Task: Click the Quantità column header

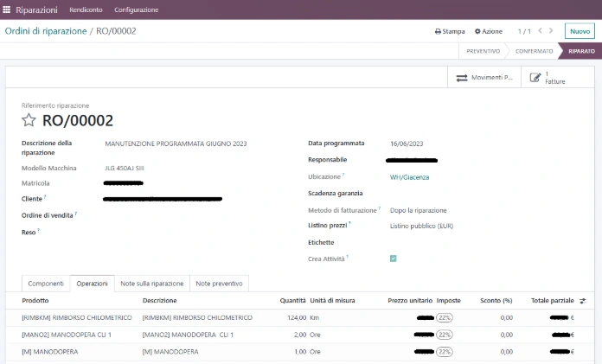Action: [292, 301]
